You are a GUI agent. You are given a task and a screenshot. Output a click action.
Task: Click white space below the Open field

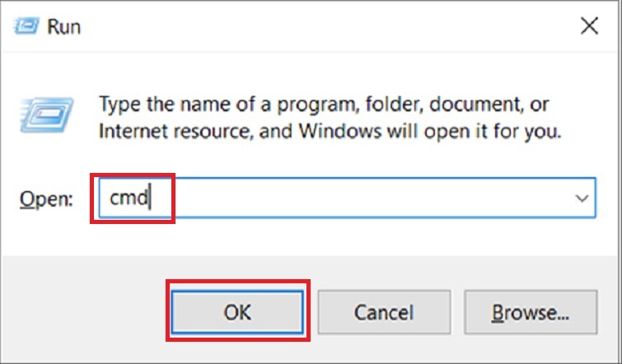click(330, 239)
